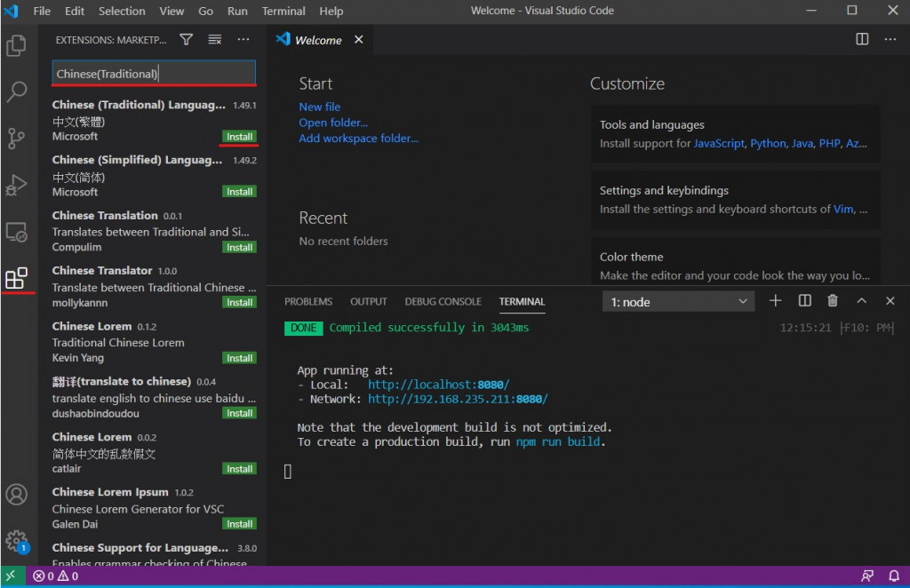Image resolution: width=910 pixels, height=588 pixels.
Task: Install Chinese Lorem by Kevin Yang
Action: (239, 358)
